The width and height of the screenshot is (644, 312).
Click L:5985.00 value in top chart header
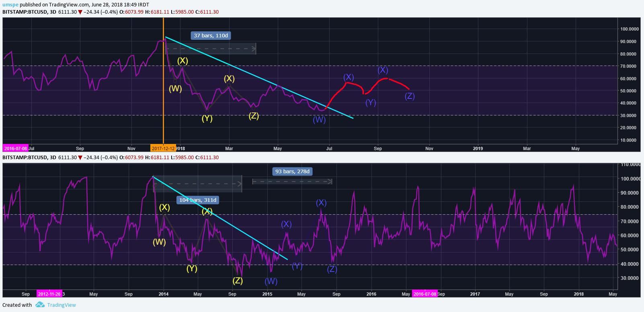pyautogui.click(x=182, y=12)
